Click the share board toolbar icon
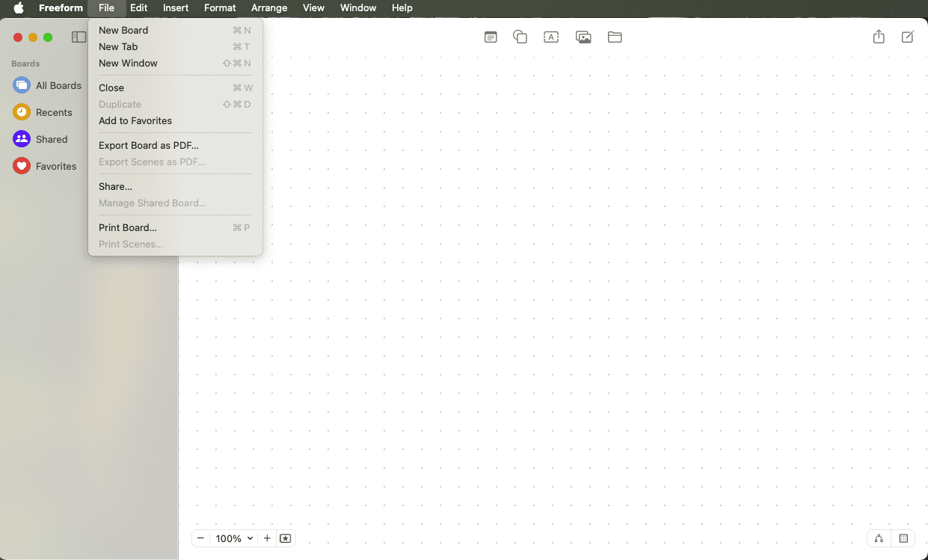The height and width of the screenshot is (560, 928). (x=879, y=37)
